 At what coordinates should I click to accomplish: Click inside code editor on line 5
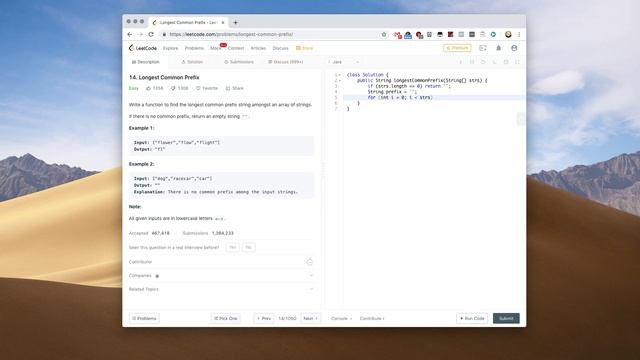pyautogui.click(x=434, y=98)
